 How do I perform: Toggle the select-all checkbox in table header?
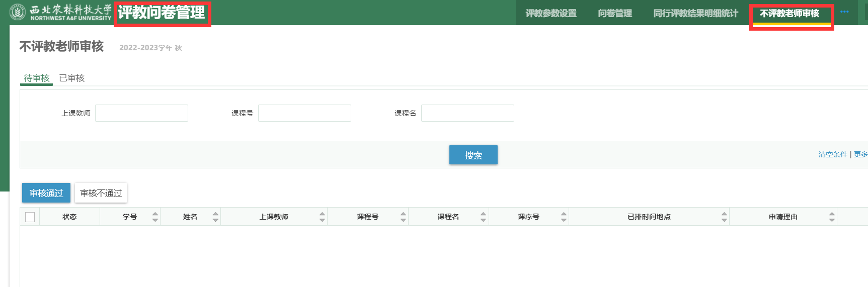tap(30, 217)
